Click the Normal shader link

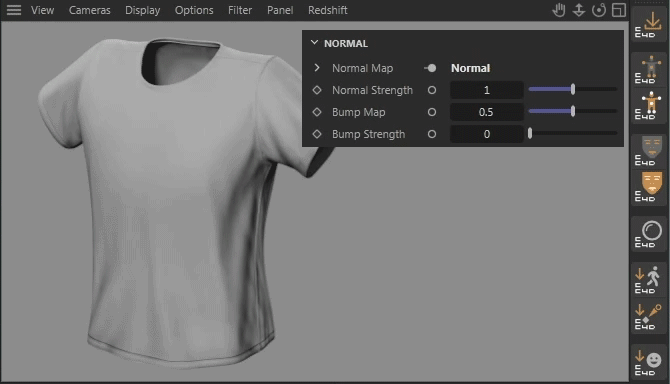(x=470, y=68)
